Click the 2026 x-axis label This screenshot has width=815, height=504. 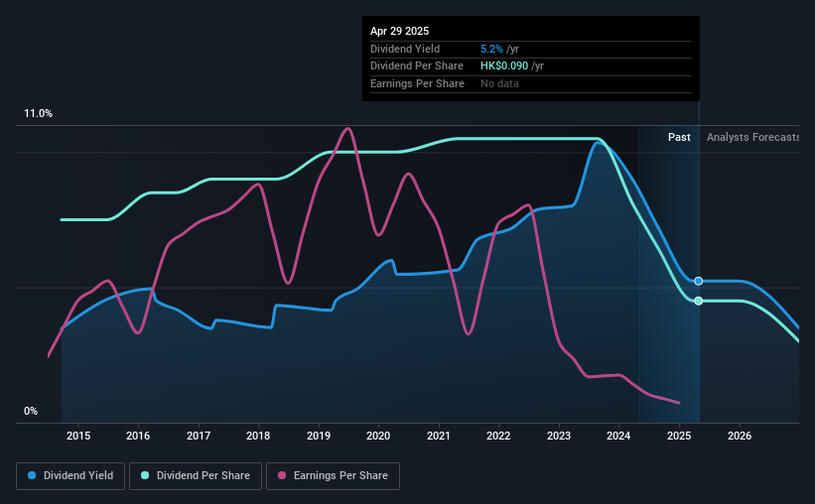[x=740, y=436]
